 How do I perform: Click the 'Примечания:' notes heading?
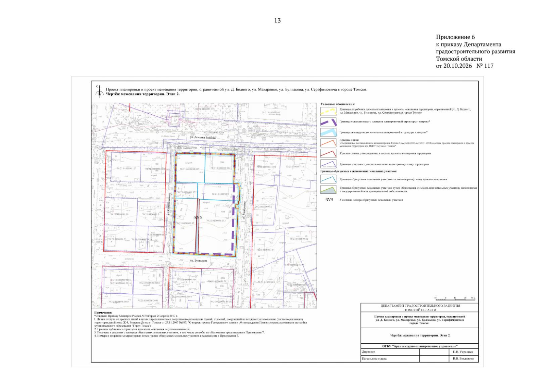[x=103, y=313]
